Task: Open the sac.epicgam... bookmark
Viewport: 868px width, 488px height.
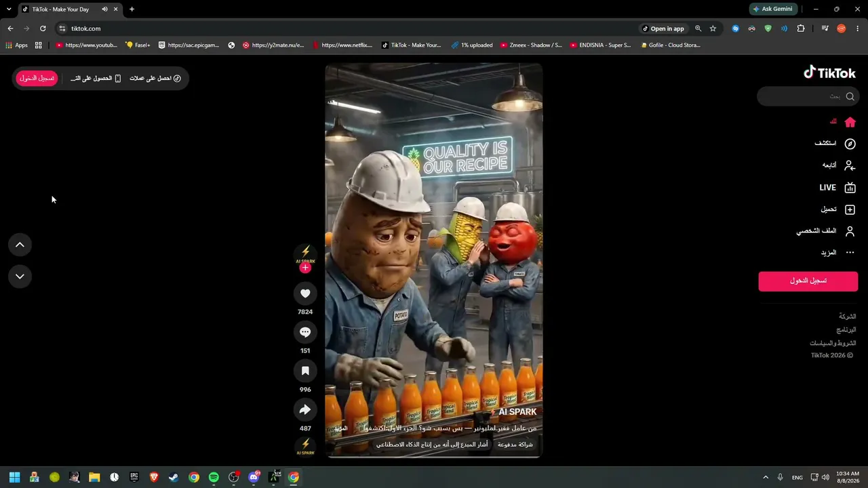Action: click(189, 45)
